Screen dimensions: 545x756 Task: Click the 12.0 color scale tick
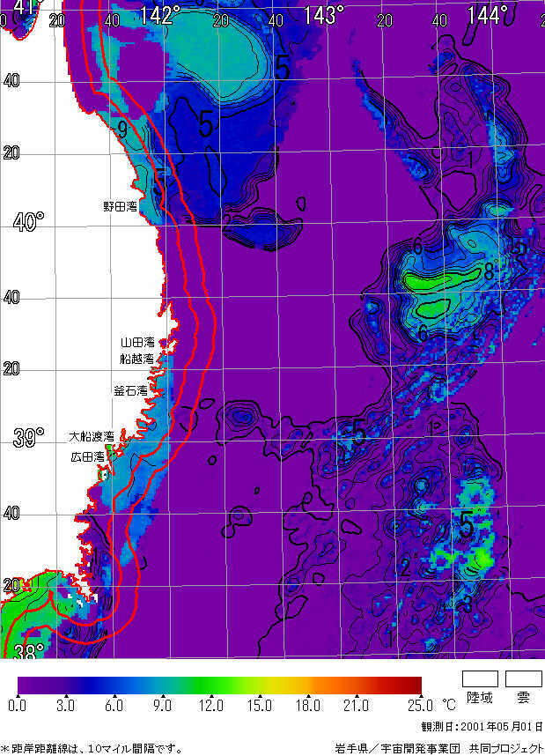(x=211, y=706)
